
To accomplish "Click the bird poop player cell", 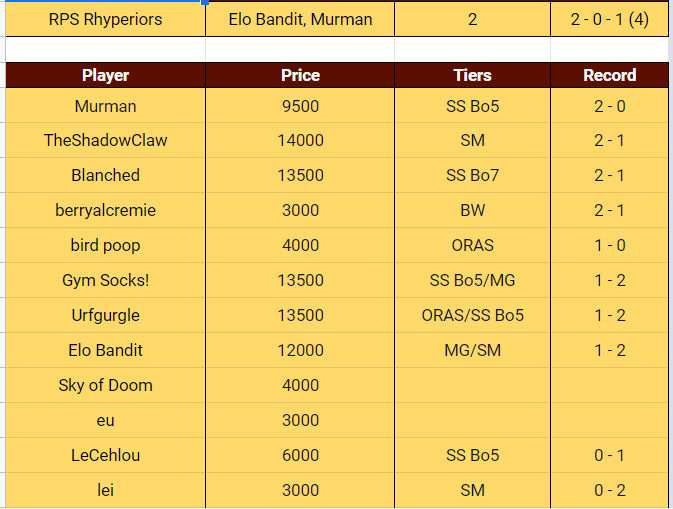I will click(105, 245).
